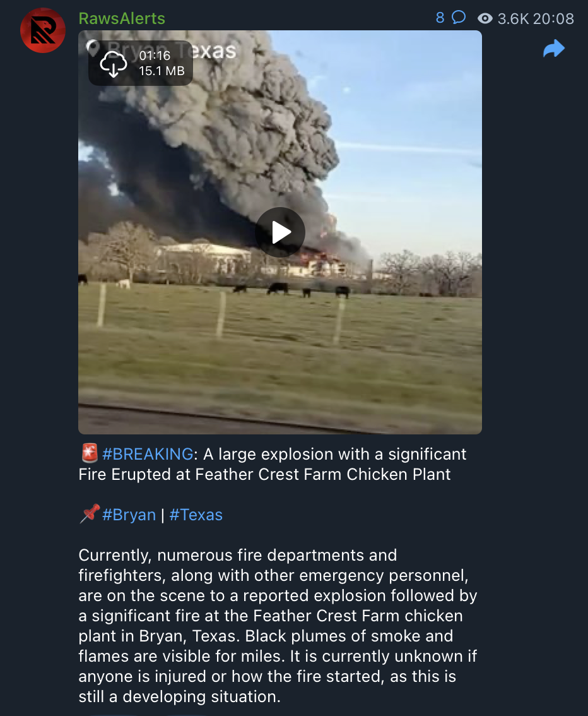
Task: Click the 01:16 video duration label
Action: coord(154,56)
